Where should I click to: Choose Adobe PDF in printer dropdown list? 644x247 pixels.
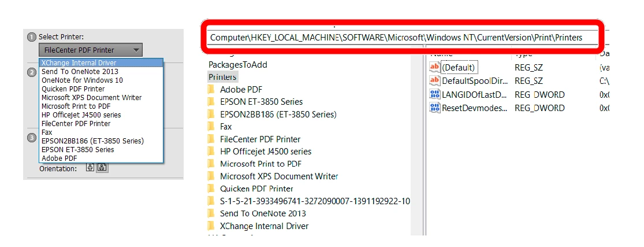pos(102,158)
